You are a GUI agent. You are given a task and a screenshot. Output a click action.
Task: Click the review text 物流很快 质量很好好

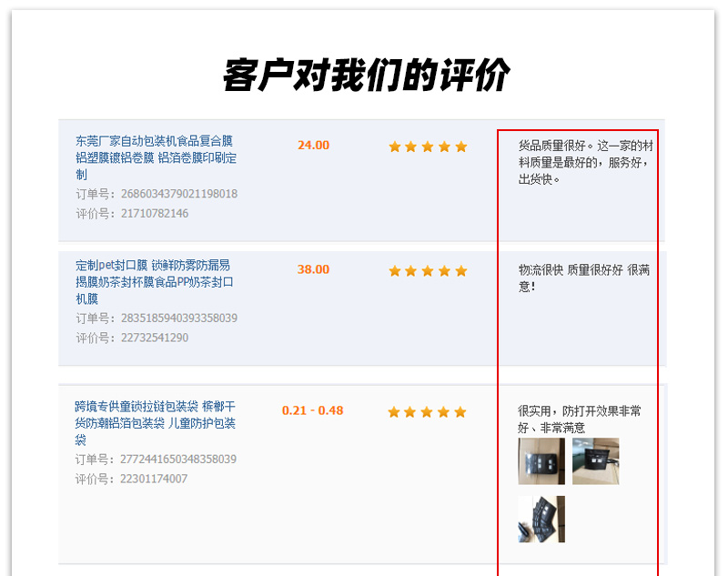[x=571, y=270]
